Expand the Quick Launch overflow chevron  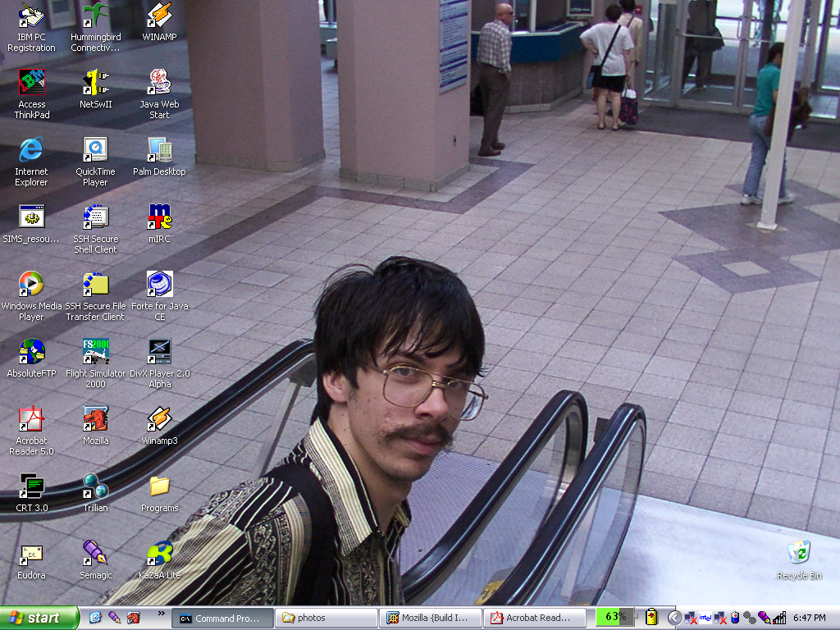(161, 614)
